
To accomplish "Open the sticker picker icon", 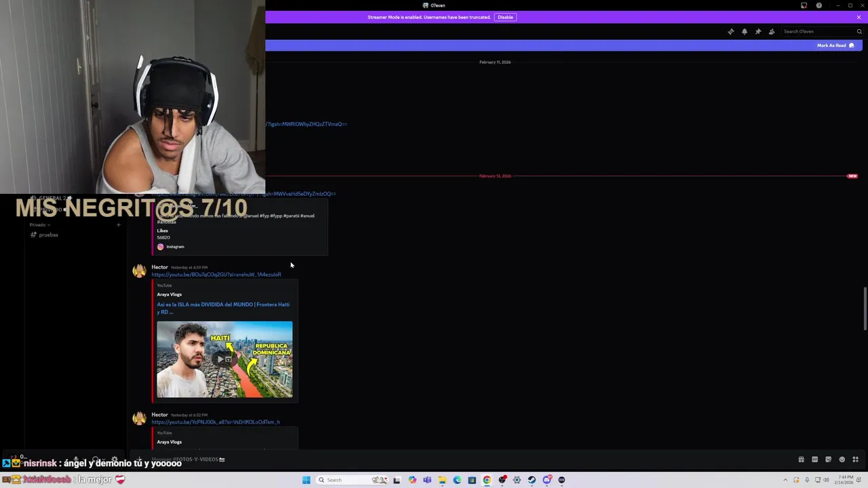I will tap(828, 460).
